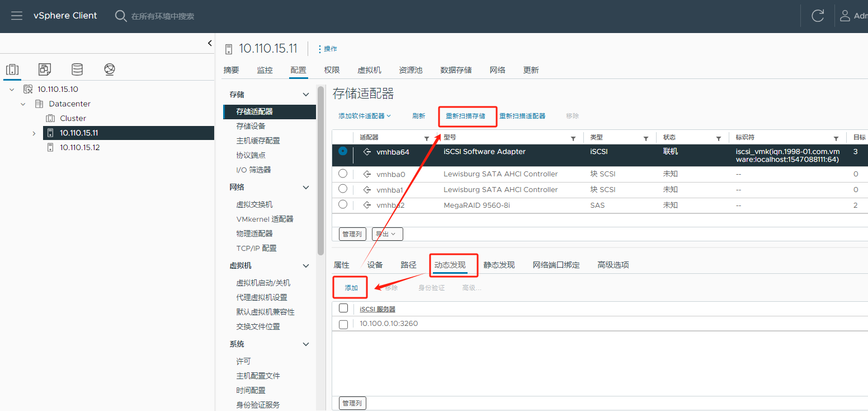Open VMkernel 适配器 settings
The width and height of the screenshot is (868, 411).
(x=265, y=219)
